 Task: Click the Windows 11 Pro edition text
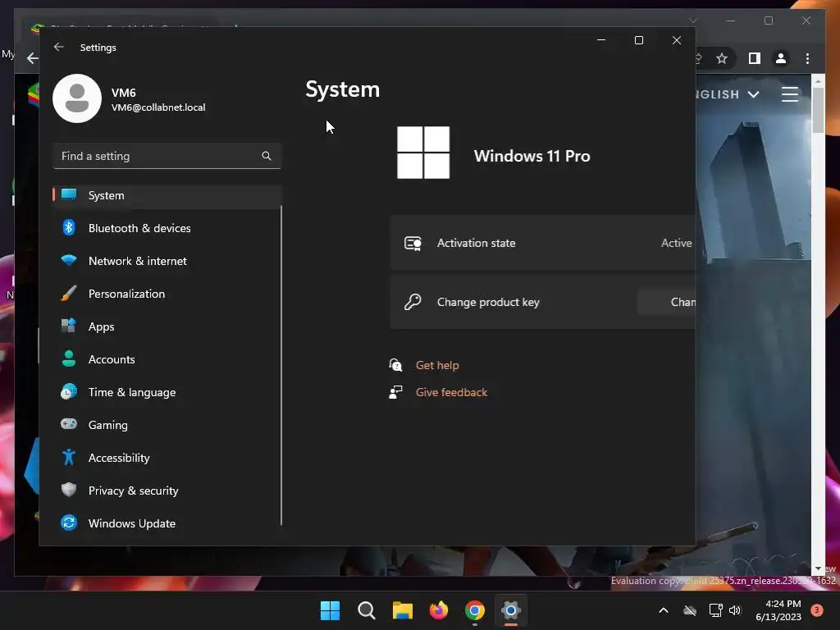coord(532,156)
